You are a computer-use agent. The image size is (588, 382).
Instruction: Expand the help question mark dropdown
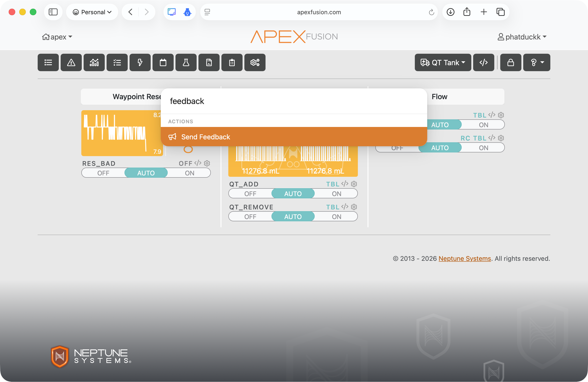(x=537, y=62)
